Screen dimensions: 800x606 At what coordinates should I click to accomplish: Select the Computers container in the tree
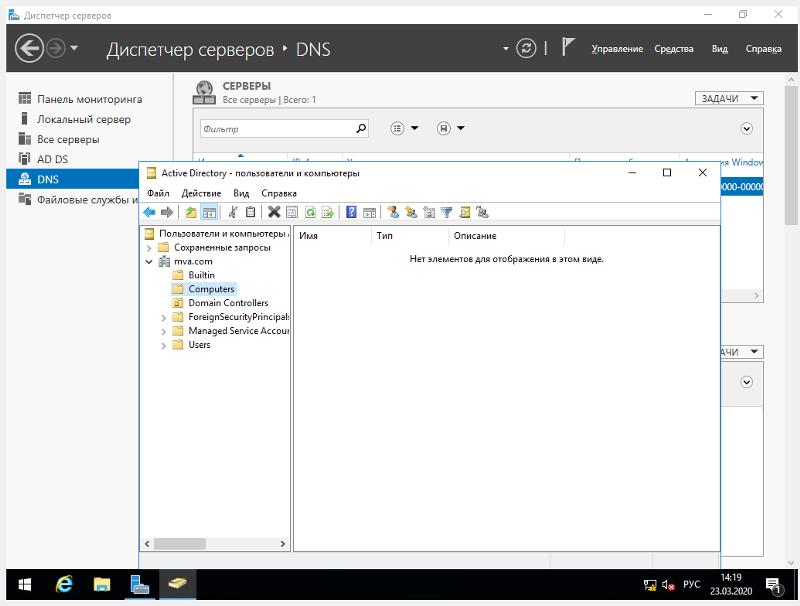(x=211, y=289)
